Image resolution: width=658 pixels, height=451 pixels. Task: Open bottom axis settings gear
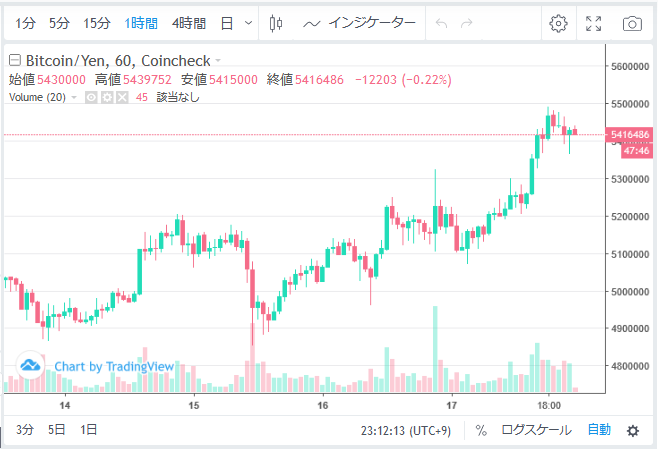point(632,430)
